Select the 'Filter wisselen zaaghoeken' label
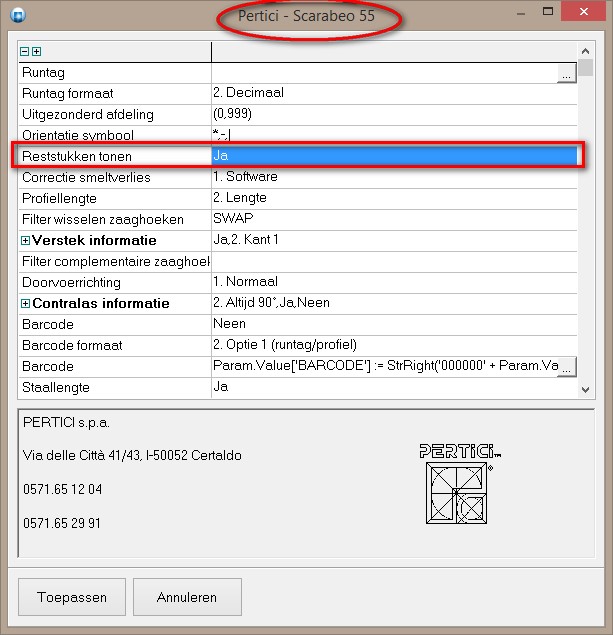 103,219
